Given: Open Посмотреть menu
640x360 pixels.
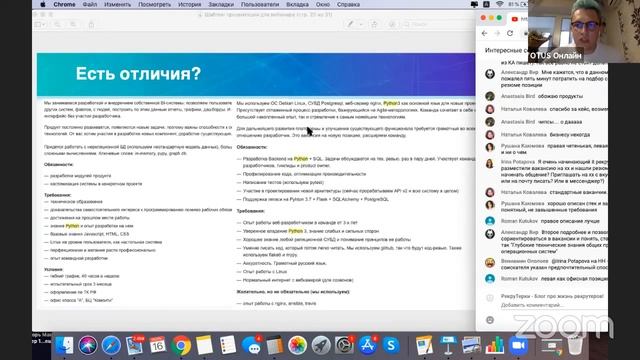Looking at the screenshot, I should 154,4.
